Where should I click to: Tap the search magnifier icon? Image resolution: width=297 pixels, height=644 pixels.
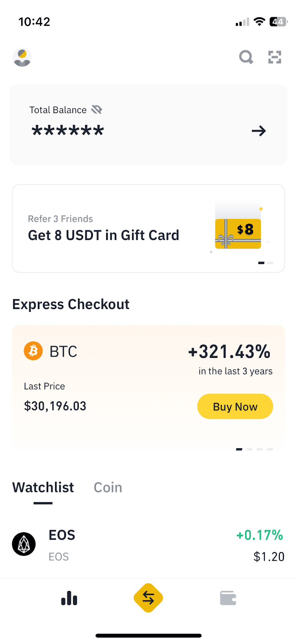(246, 57)
